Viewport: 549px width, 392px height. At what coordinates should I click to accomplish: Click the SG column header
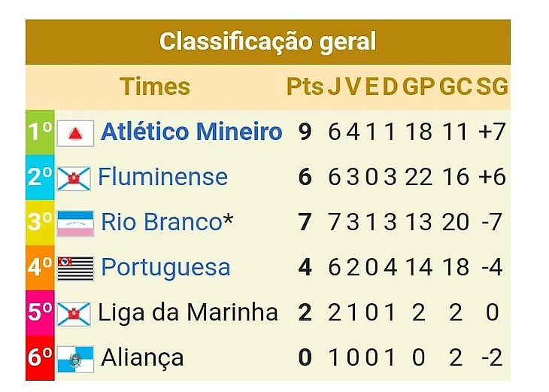pyautogui.click(x=492, y=87)
